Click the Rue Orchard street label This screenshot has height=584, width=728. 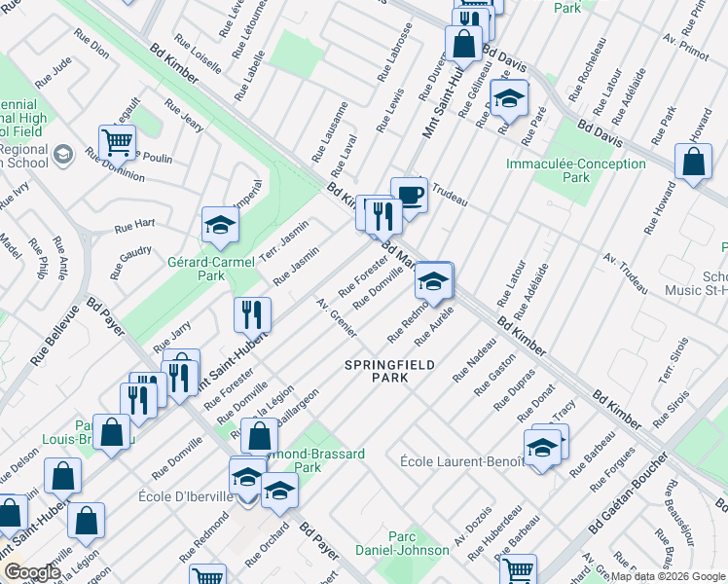pos(267,544)
